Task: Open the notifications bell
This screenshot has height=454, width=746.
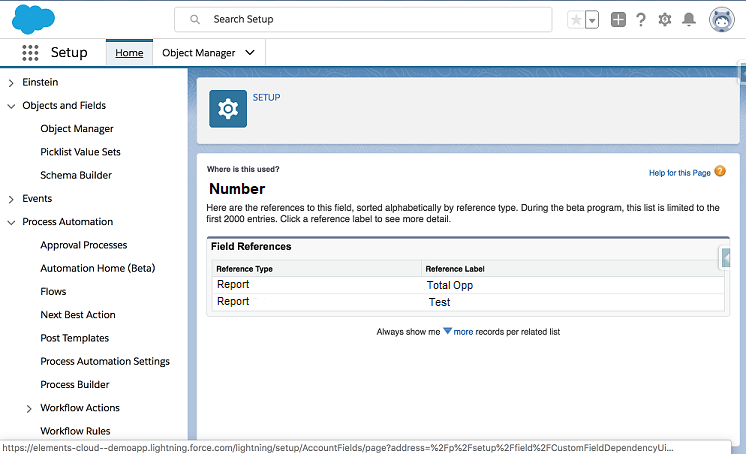Action: point(689,20)
